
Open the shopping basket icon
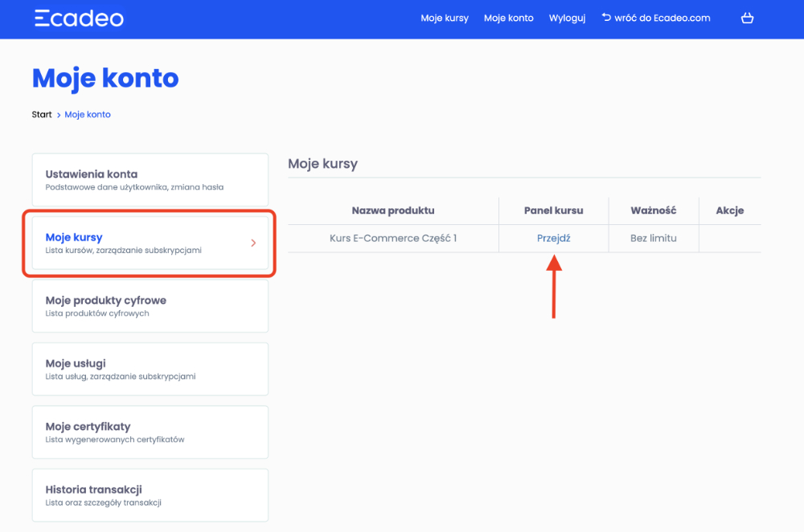[x=747, y=18]
